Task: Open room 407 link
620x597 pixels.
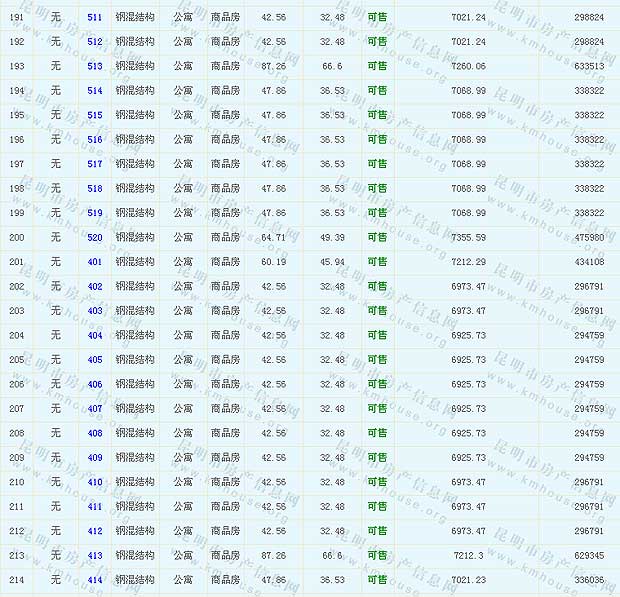Action: (95, 409)
